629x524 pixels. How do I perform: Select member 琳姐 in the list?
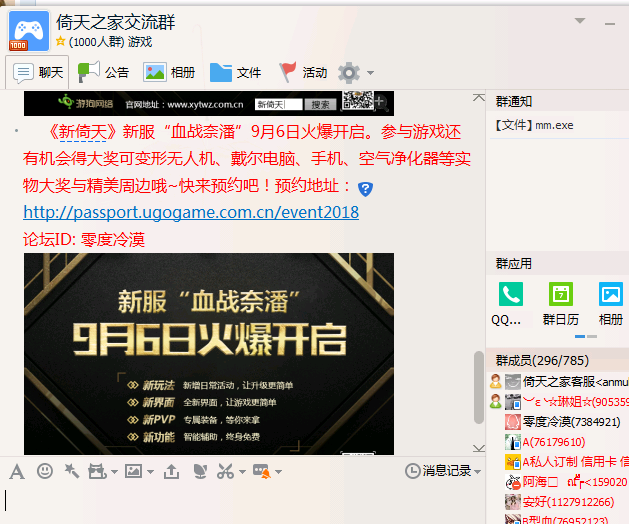click(x=559, y=402)
